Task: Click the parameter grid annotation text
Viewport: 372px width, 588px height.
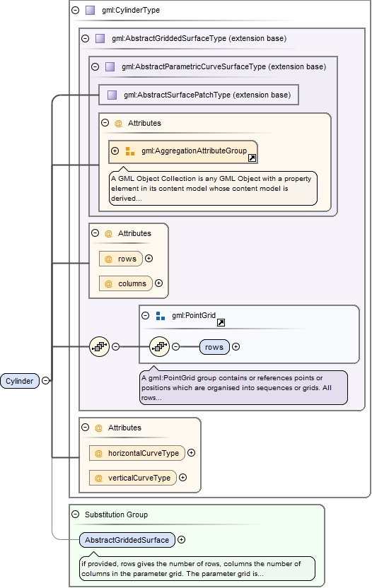Action: click(x=197, y=568)
